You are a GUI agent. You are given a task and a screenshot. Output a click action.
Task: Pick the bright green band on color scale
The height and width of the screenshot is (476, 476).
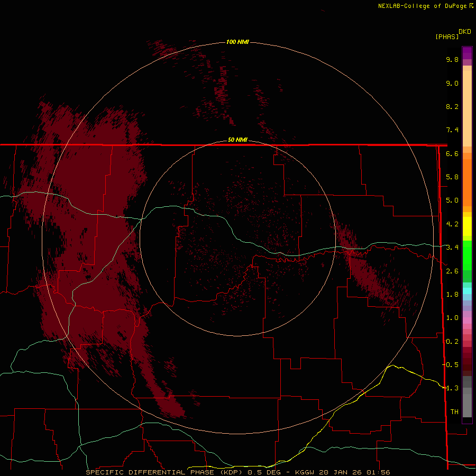pyautogui.click(x=467, y=255)
